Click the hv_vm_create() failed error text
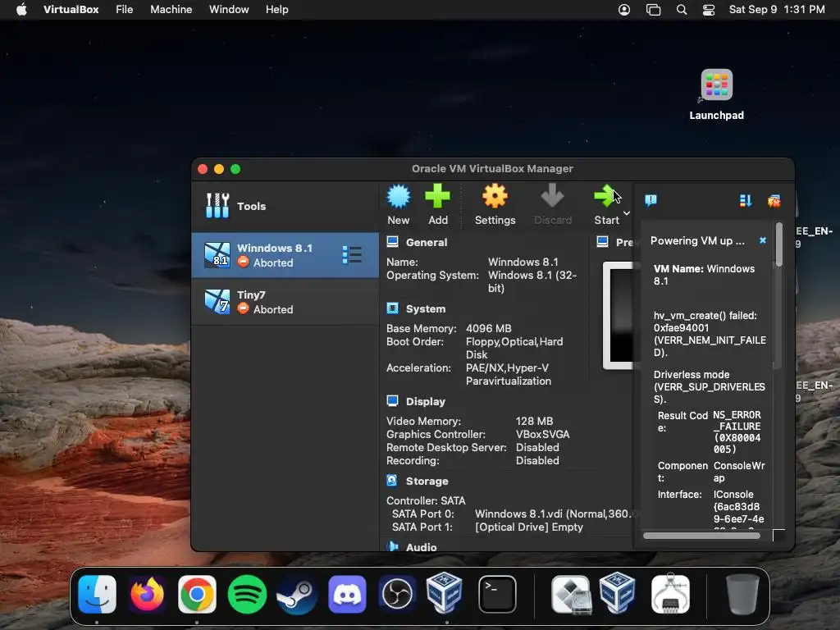Image resolution: width=840 pixels, height=630 pixels. [x=710, y=334]
